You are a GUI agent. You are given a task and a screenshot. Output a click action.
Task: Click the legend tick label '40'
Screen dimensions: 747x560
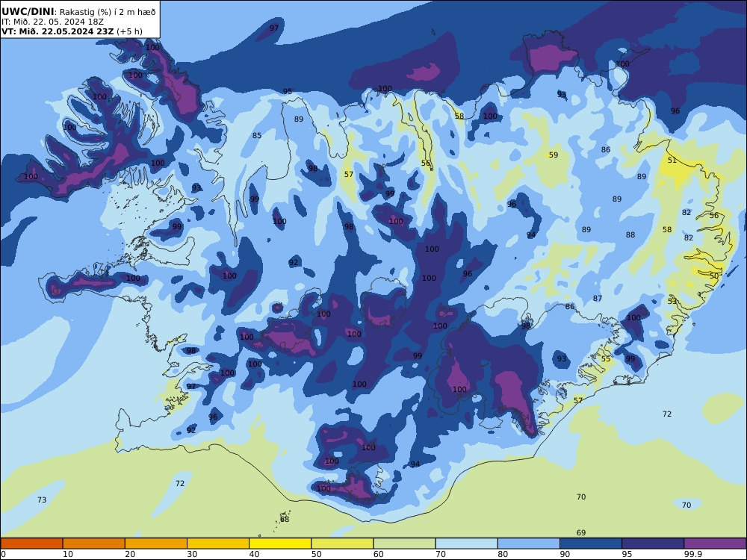(255, 554)
